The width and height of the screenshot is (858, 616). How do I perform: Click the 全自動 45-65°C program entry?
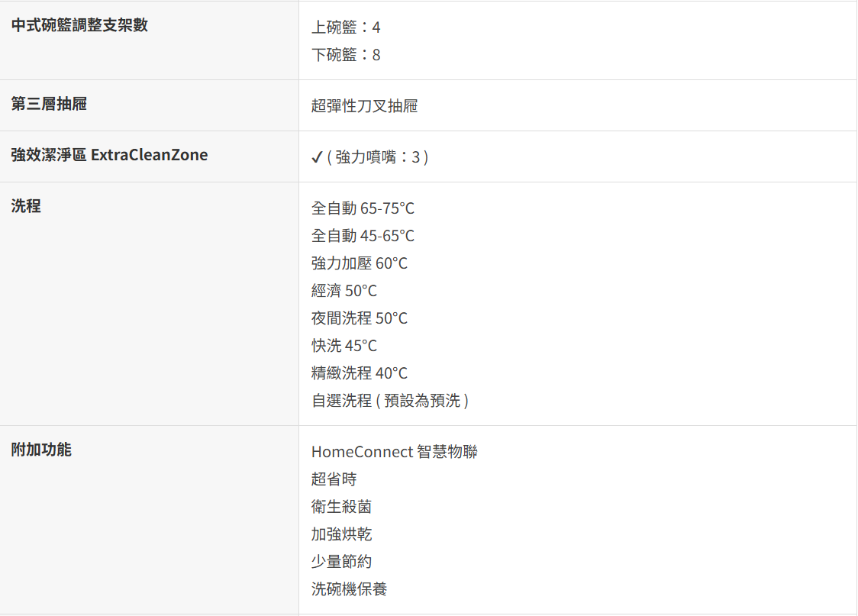click(363, 236)
